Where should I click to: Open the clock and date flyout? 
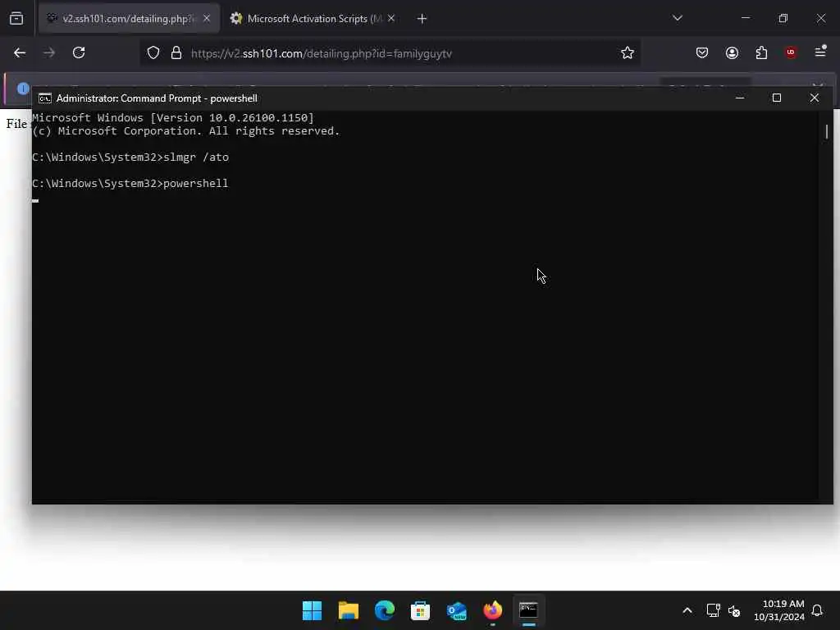(x=779, y=610)
